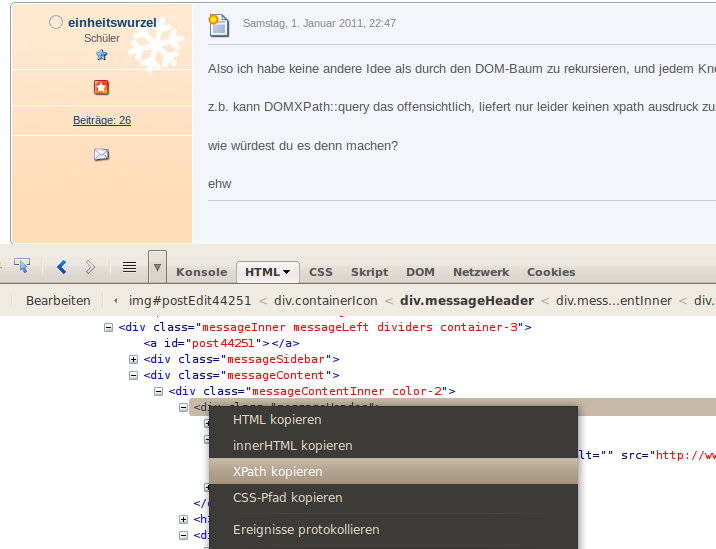716x549 pixels.
Task: Click the online status circle next to einheitswurzel
Action: 56,22
